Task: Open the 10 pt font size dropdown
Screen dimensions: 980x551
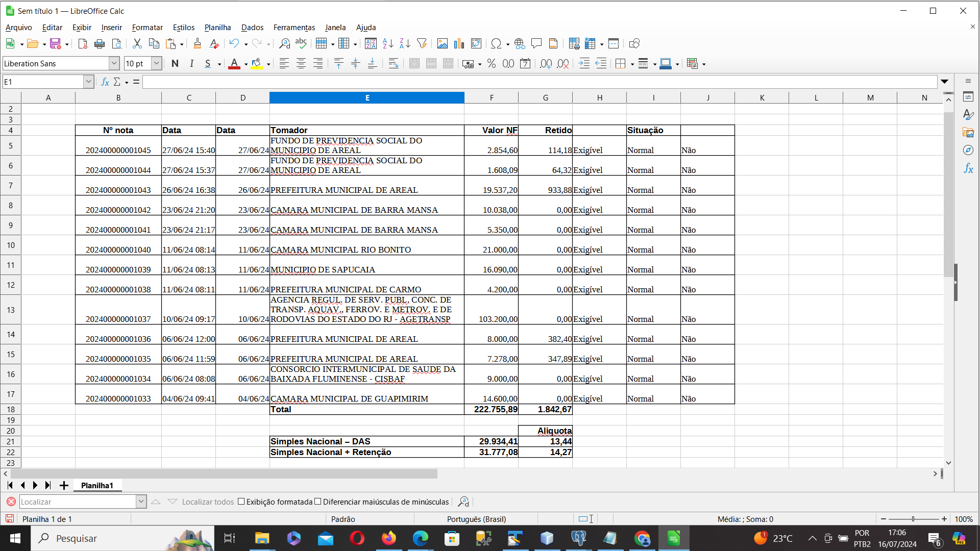Action: [156, 64]
